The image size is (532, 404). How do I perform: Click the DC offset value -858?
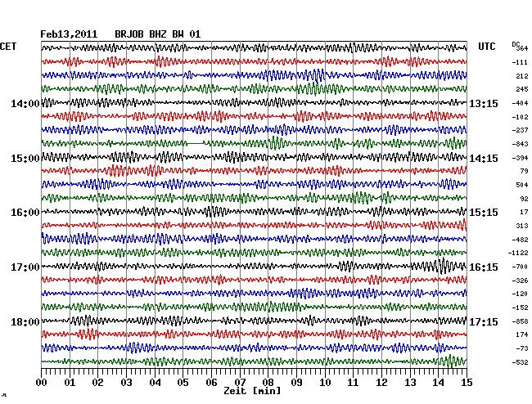pos(520,321)
